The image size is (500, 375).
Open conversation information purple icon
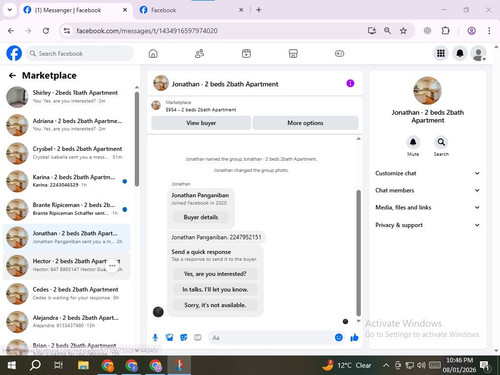pos(350,83)
